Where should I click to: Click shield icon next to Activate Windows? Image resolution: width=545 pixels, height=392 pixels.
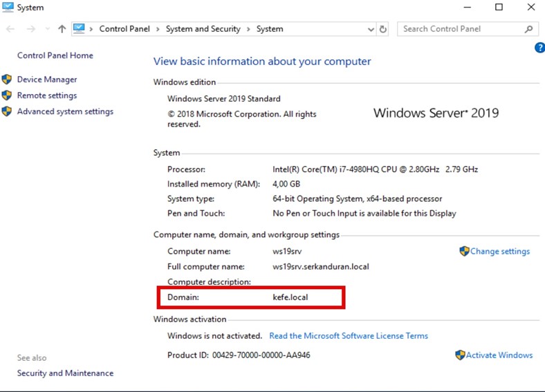[460, 355]
